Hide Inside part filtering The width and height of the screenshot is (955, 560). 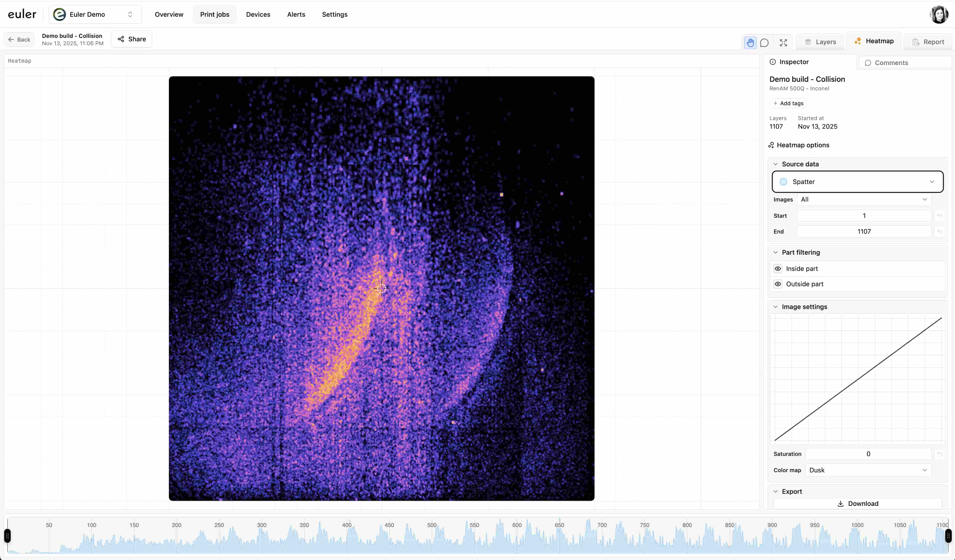778,268
